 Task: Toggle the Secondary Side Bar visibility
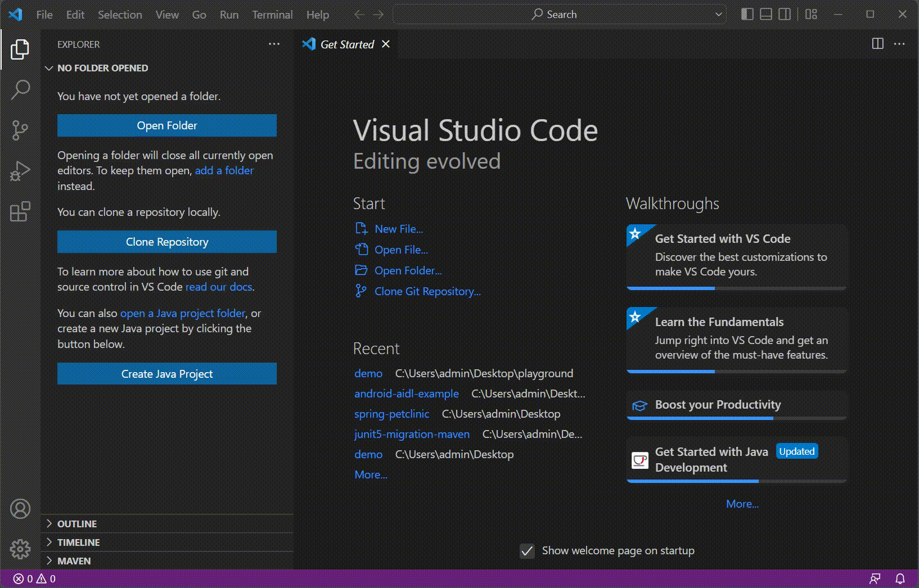coord(785,14)
